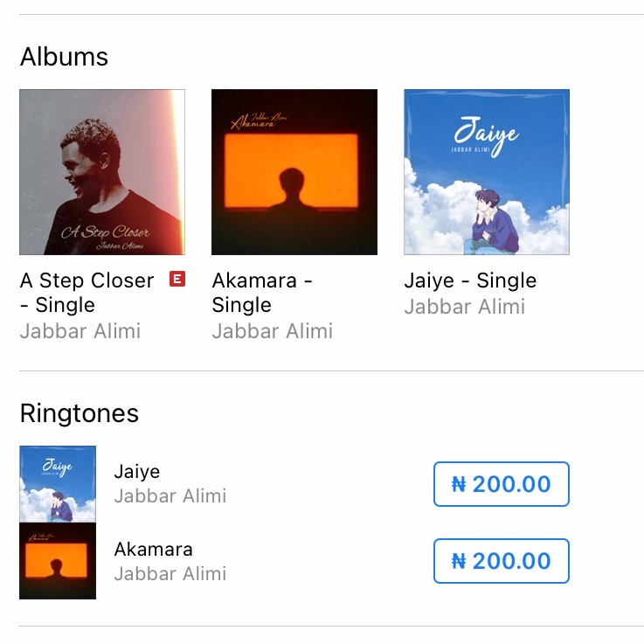
Task: Tap the Akamara ringtone artwork thumbnail
Action: (x=58, y=561)
